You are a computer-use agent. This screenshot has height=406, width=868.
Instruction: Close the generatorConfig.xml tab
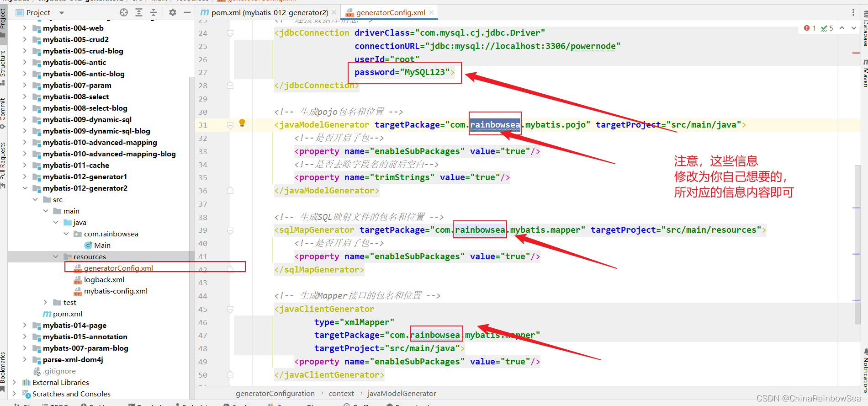pos(431,12)
